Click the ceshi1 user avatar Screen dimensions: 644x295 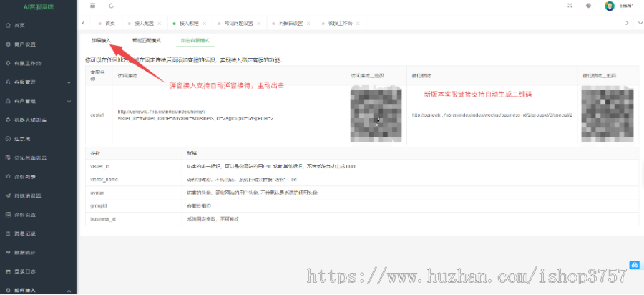tap(610, 6)
